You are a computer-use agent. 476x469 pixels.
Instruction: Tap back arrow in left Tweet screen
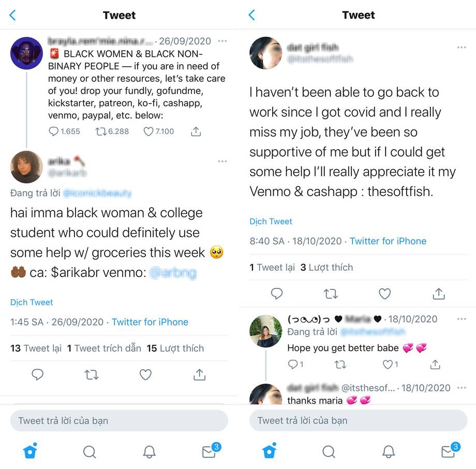click(x=13, y=15)
